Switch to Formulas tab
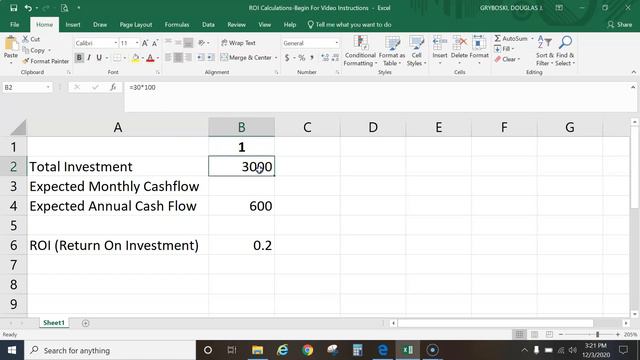The height and width of the screenshot is (360, 640). click(177, 24)
